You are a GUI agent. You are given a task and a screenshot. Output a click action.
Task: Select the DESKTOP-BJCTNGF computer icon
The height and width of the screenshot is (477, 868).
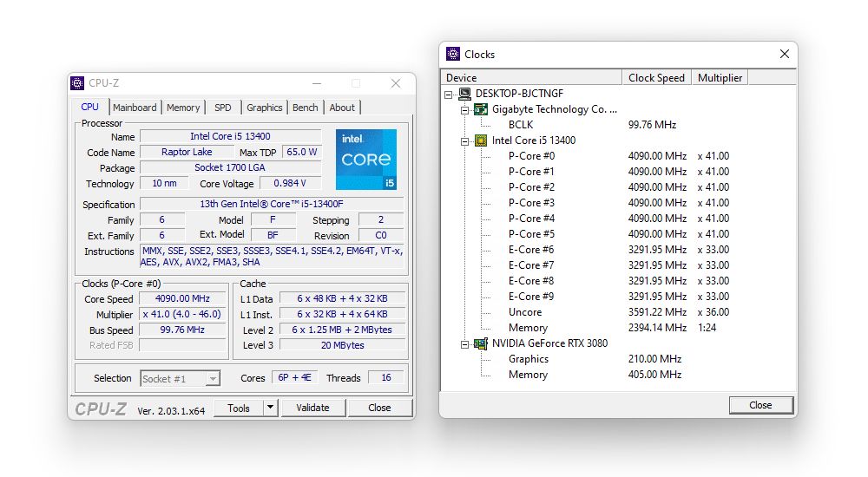click(464, 94)
